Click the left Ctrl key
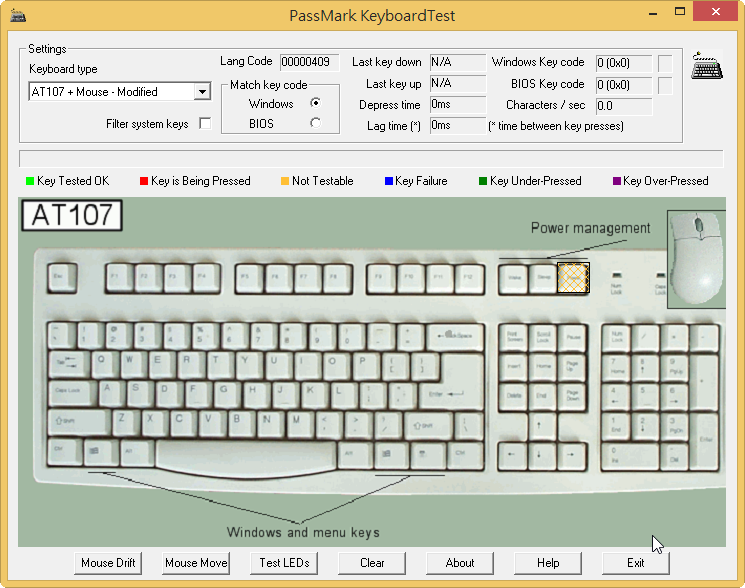The height and width of the screenshot is (588, 745). (64, 451)
